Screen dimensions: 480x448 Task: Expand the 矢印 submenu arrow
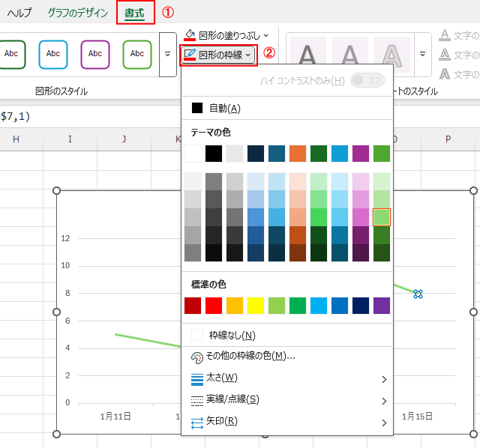[384, 423]
